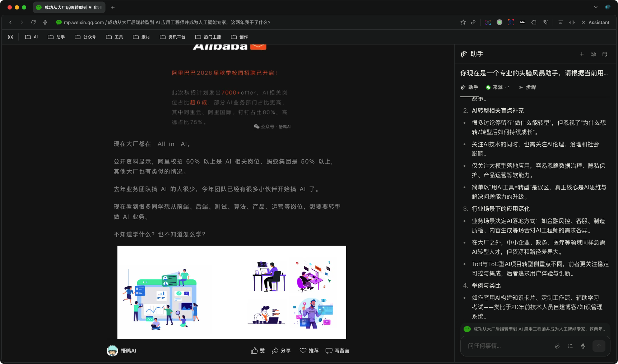Switch to the 助手 tab in assistant

470,88
